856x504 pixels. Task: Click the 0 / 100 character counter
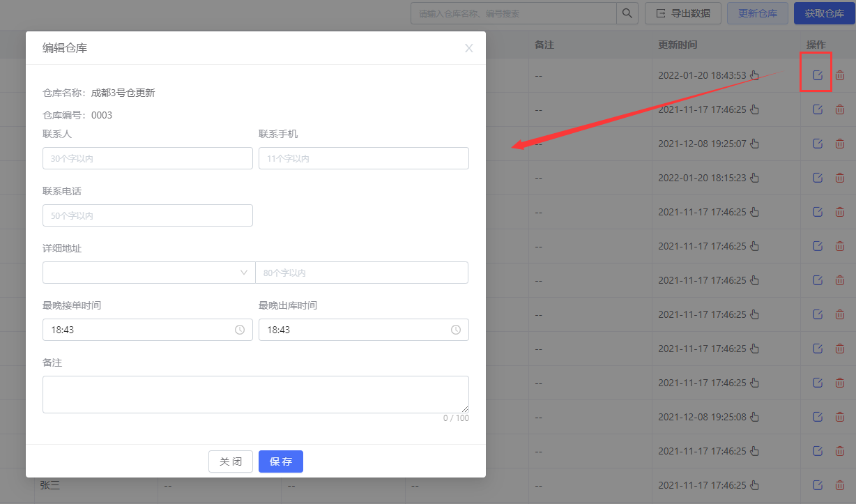point(456,418)
